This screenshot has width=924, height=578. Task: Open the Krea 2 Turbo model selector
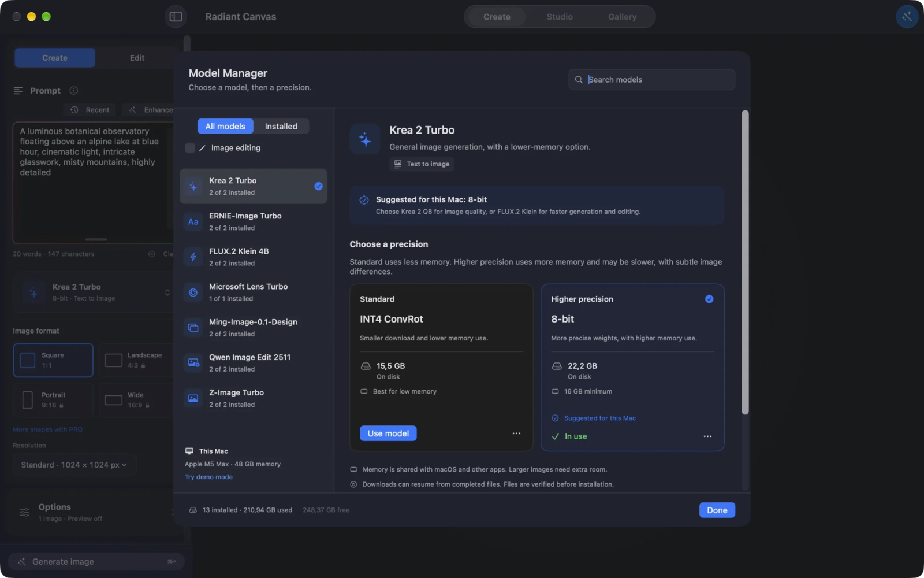coord(94,292)
